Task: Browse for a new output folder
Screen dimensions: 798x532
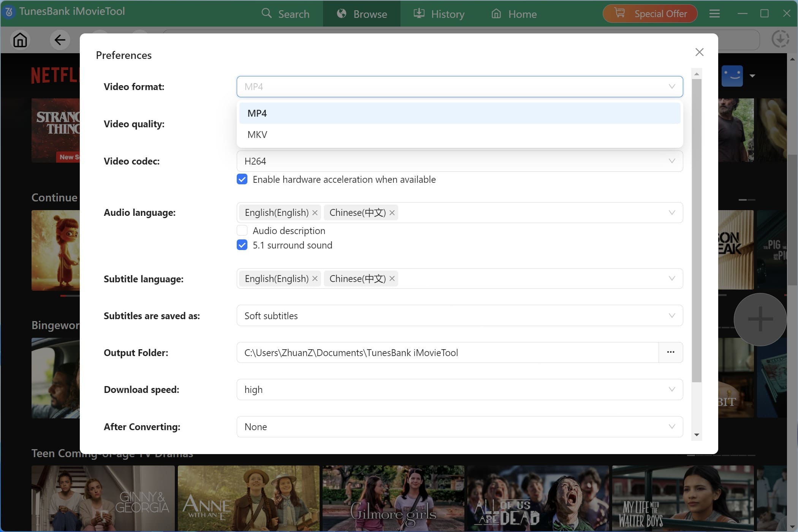Action: (x=671, y=352)
